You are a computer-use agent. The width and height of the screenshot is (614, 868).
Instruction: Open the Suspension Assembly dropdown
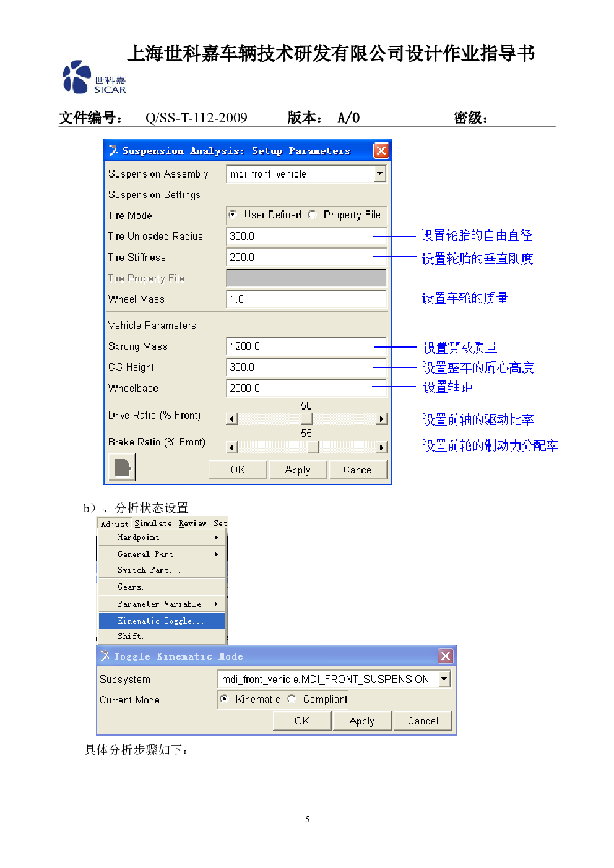[x=380, y=174]
